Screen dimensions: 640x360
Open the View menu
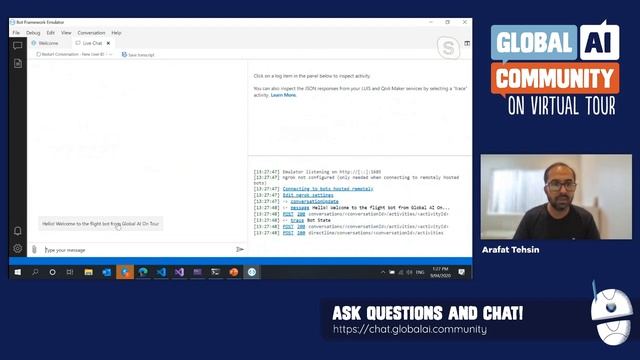point(66,33)
